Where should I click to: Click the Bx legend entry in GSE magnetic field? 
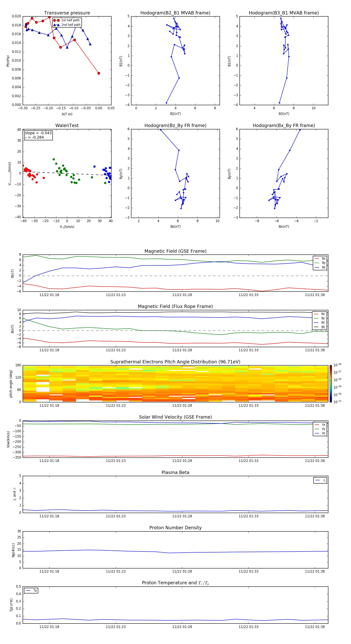(320, 259)
